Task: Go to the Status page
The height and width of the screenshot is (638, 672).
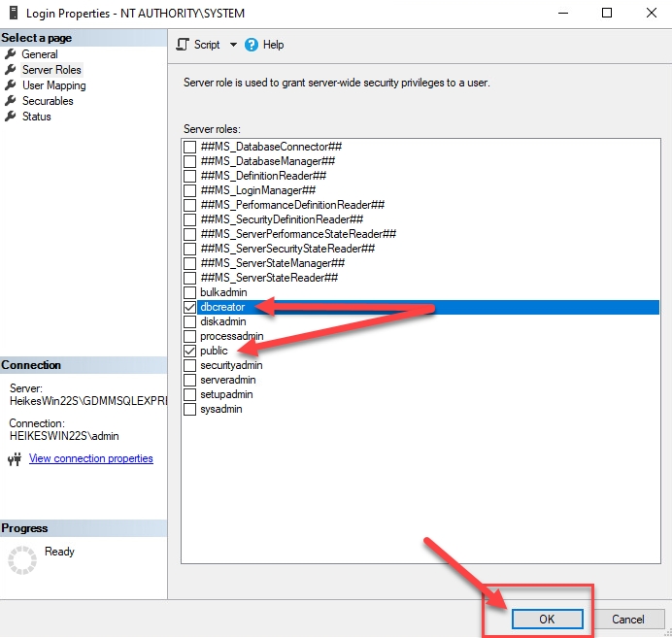Action: point(37,117)
